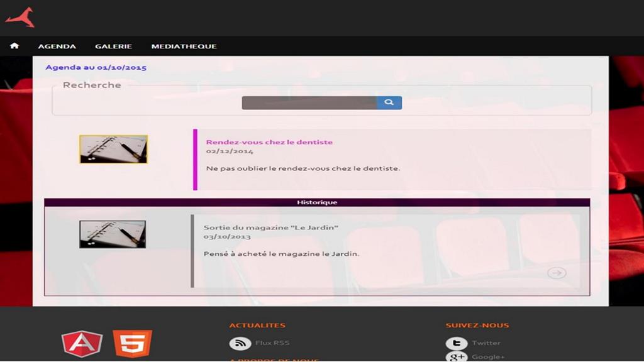
Task: Click inside the Recherche search field
Action: (309, 102)
